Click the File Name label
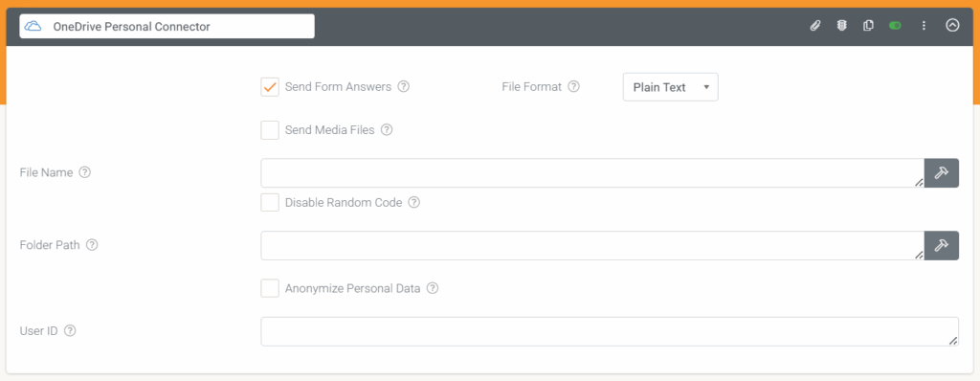 (46, 172)
